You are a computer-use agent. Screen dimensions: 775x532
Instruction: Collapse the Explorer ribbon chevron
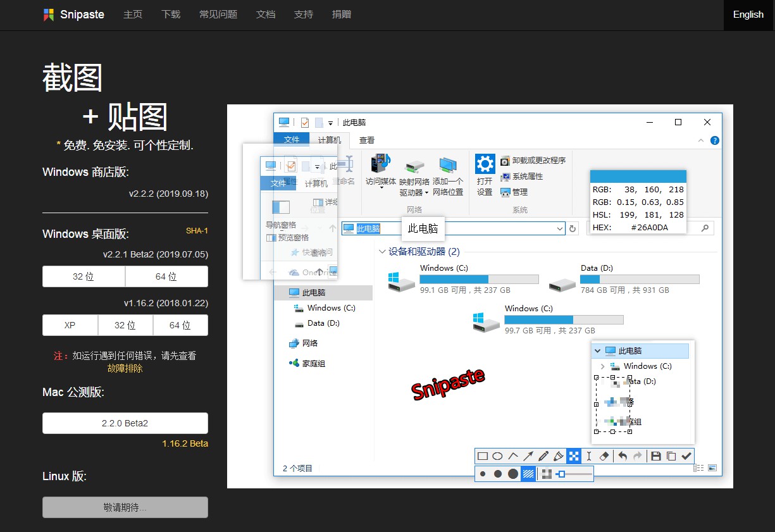pyautogui.click(x=701, y=140)
